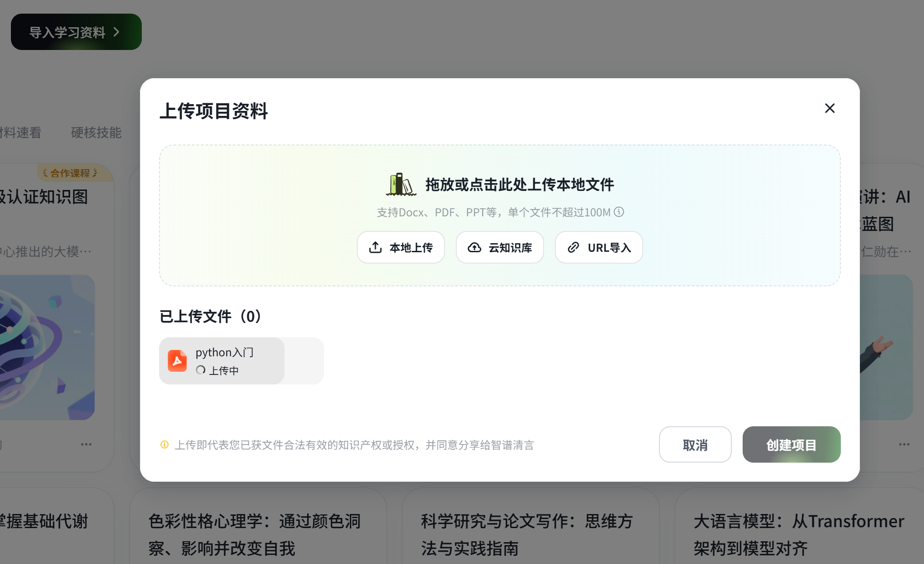
Task: Close the upload project materials dialog
Action: coord(829,108)
